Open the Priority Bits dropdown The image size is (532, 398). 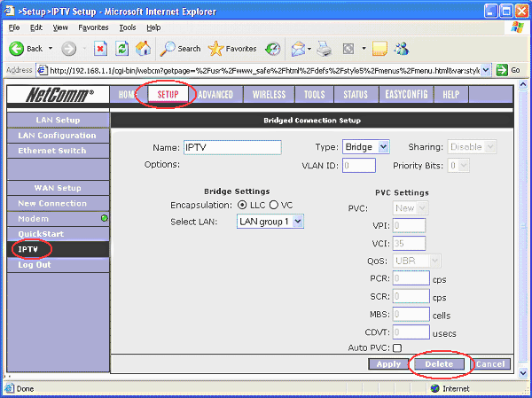[458, 166]
